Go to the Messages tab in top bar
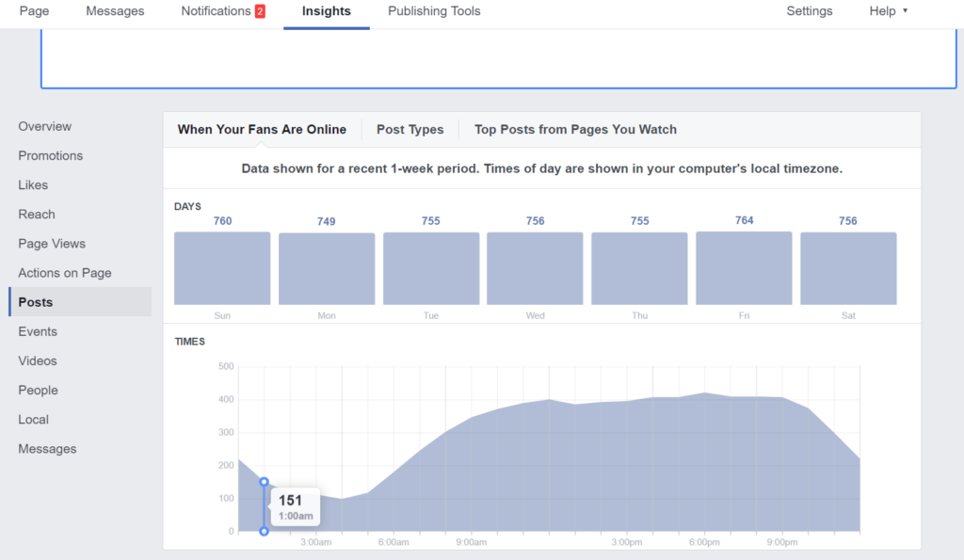 [115, 11]
